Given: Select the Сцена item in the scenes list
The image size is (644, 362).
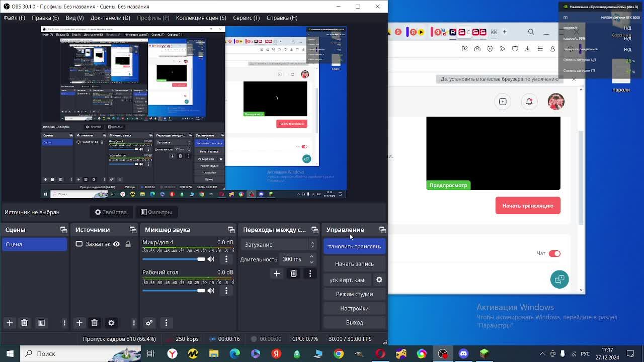Looking at the screenshot, I should click(34, 244).
